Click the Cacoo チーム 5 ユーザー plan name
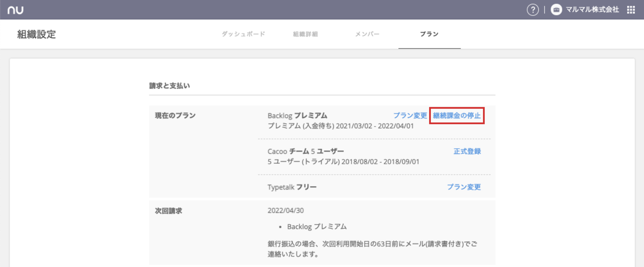The height and width of the screenshot is (267, 644). pyautogui.click(x=306, y=151)
